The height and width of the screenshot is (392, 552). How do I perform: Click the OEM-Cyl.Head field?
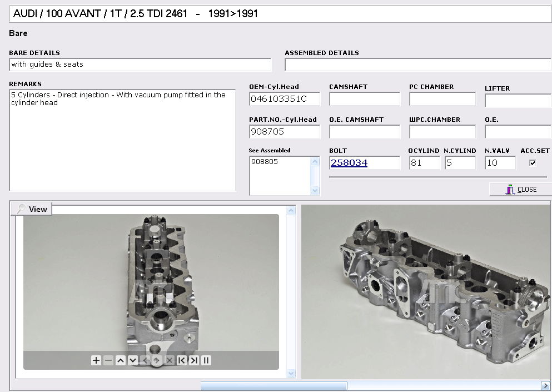[x=285, y=100]
